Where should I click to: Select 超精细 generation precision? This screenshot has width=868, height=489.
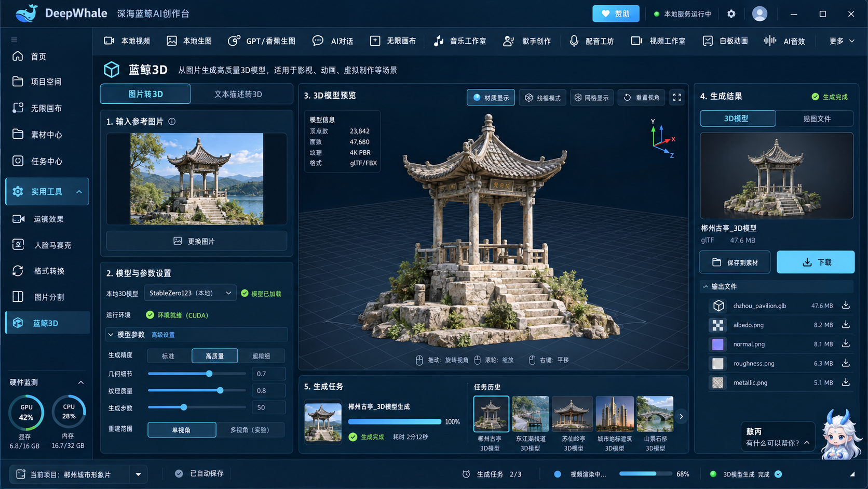pos(261,356)
